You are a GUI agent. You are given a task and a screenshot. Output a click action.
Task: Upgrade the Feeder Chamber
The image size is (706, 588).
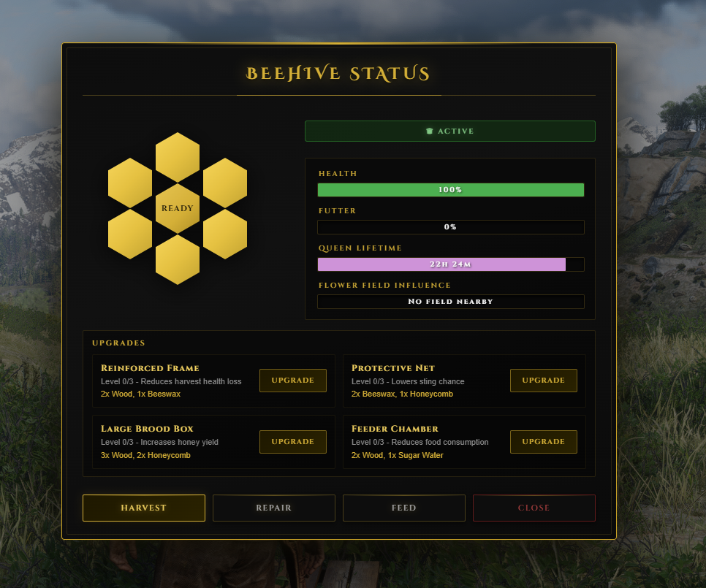coord(544,442)
